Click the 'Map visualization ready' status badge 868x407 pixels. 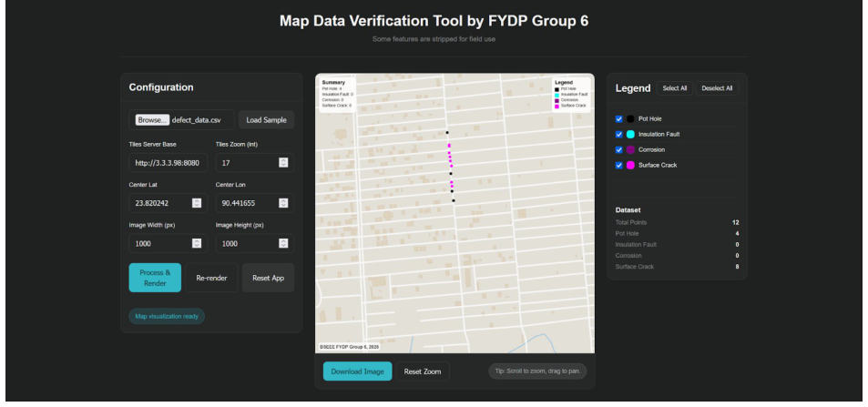167,316
